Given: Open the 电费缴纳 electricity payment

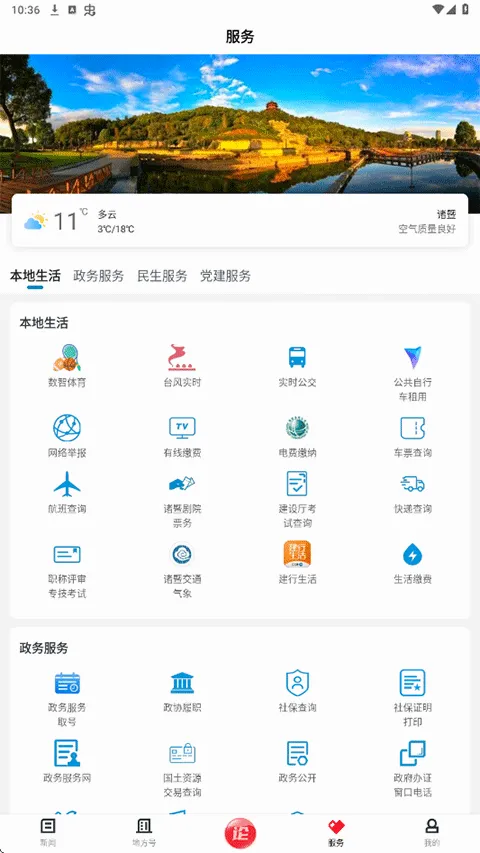Looking at the screenshot, I should tap(297, 436).
